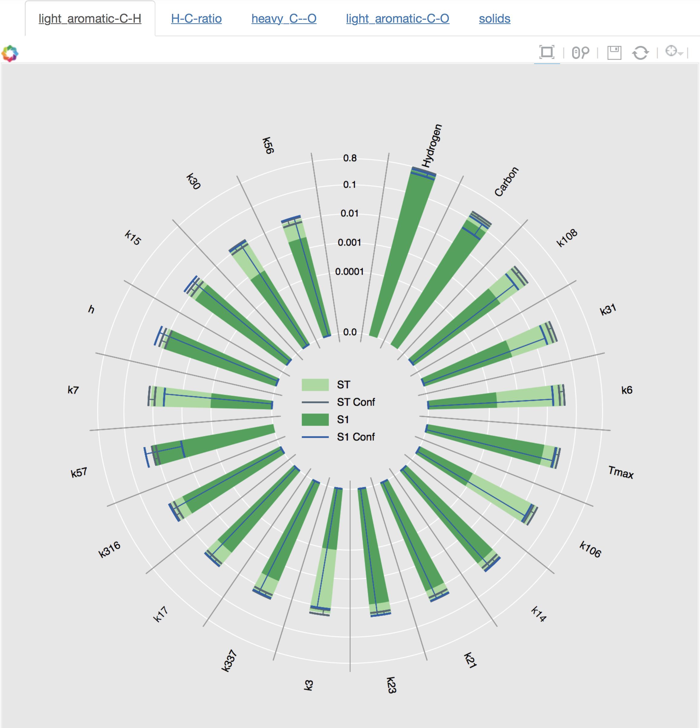700x728 pixels.
Task: Select the light_aromatic-C-H tab
Action: coord(90,18)
